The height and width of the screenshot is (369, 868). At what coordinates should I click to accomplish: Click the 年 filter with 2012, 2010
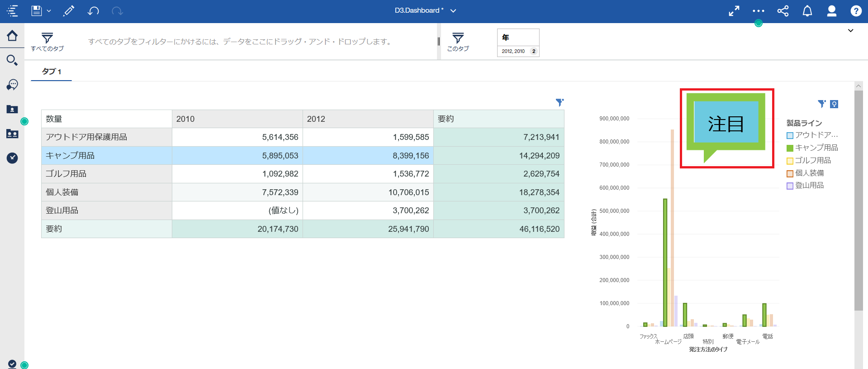518,43
